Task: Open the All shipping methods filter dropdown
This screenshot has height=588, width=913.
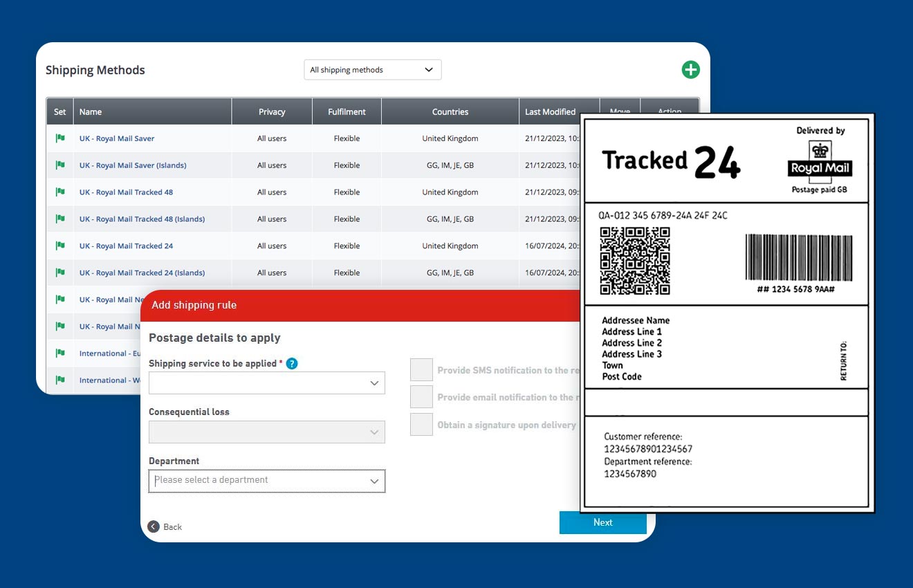Action: click(372, 69)
